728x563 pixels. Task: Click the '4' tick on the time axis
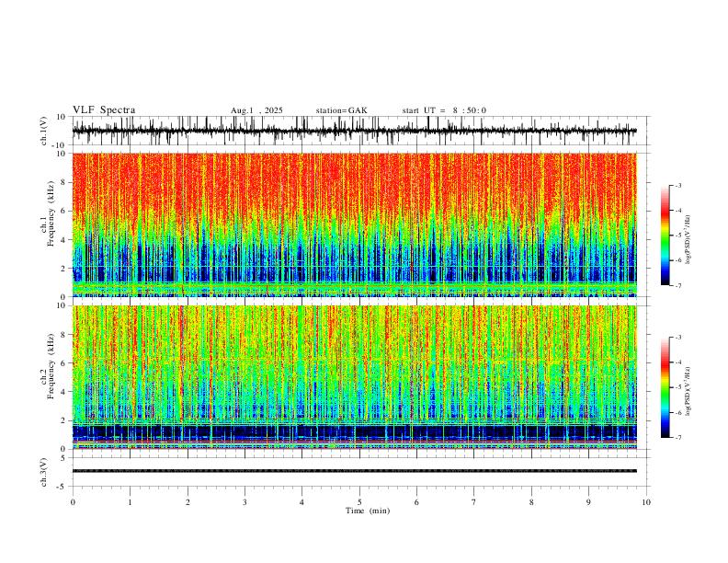[301, 502]
